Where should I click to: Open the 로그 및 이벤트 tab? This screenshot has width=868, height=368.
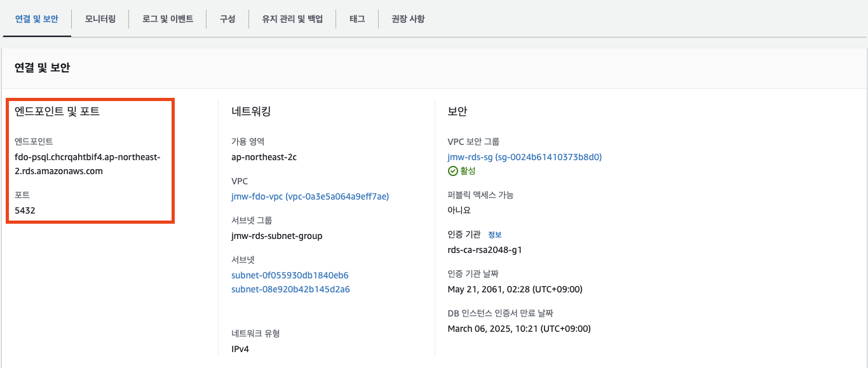[167, 18]
